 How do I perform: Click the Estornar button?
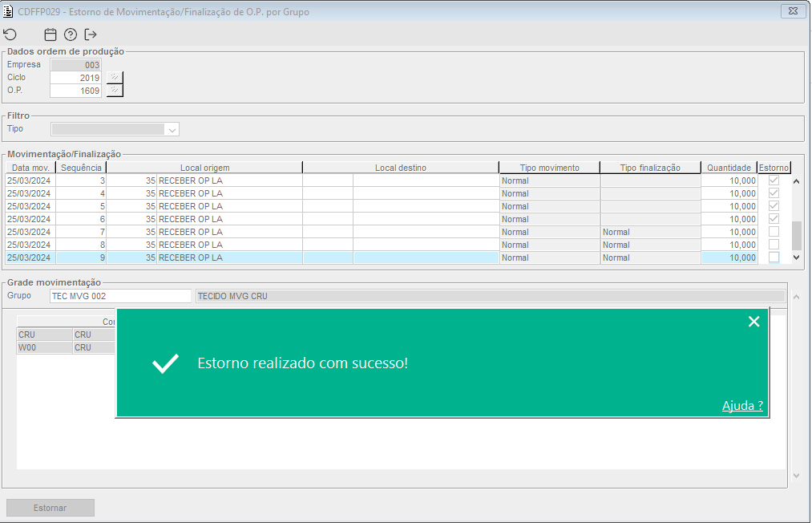coord(50,508)
